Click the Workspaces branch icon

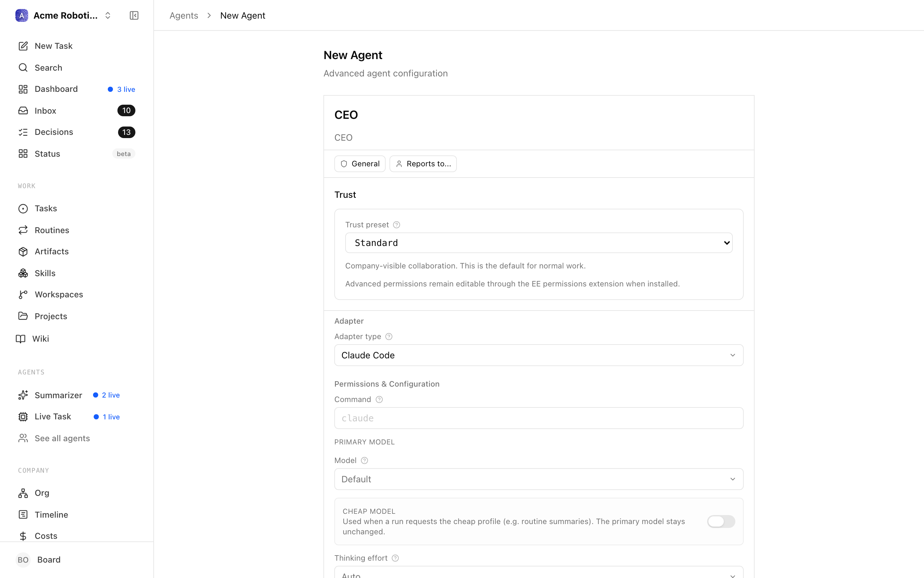(x=23, y=294)
